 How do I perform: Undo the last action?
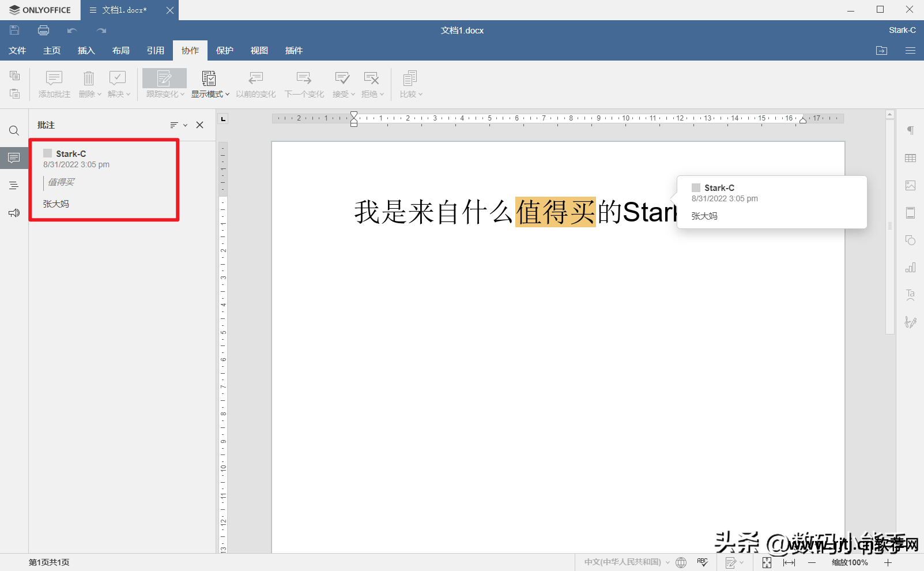pos(72,30)
